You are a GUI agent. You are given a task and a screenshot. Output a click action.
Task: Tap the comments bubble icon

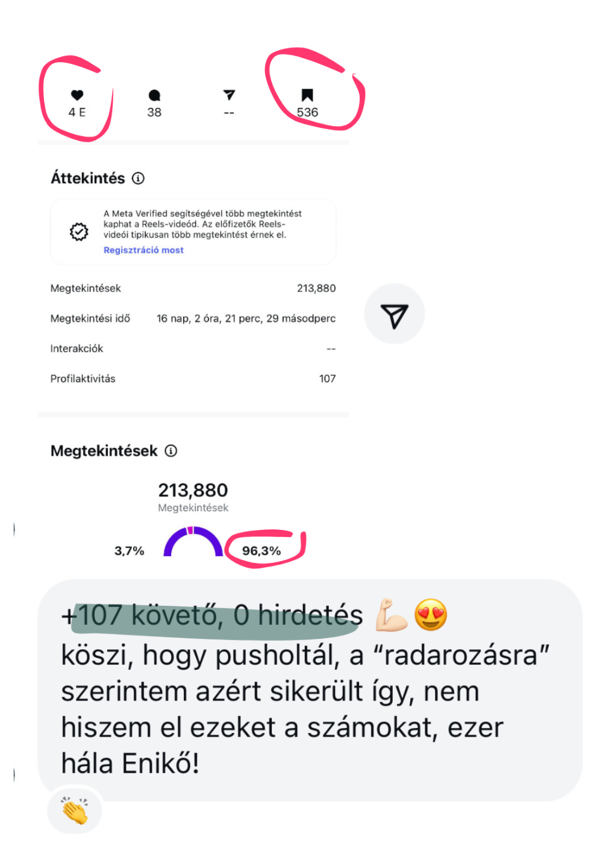pyautogui.click(x=154, y=95)
